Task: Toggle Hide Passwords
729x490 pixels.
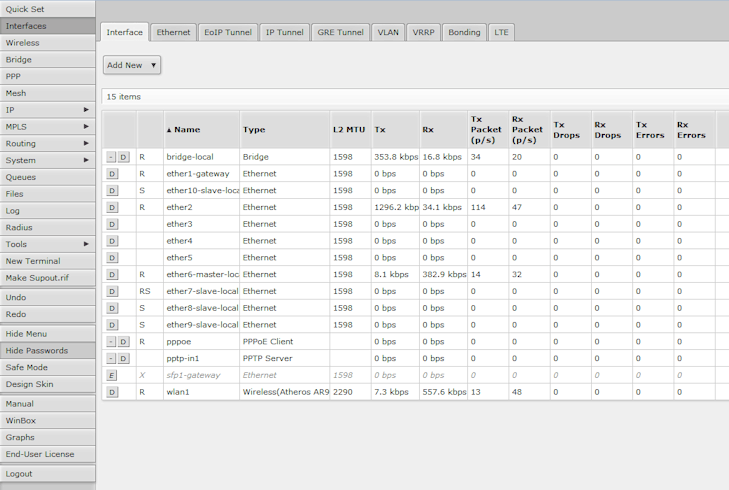Action: 47,351
